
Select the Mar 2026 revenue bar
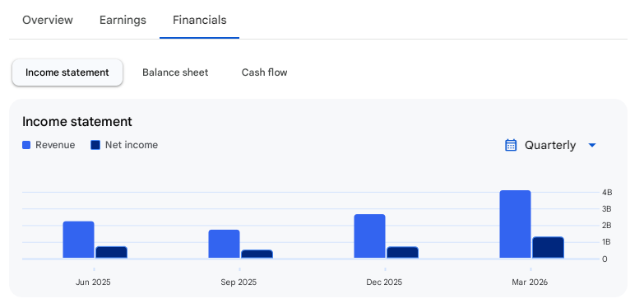pyautogui.click(x=515, y=224)
